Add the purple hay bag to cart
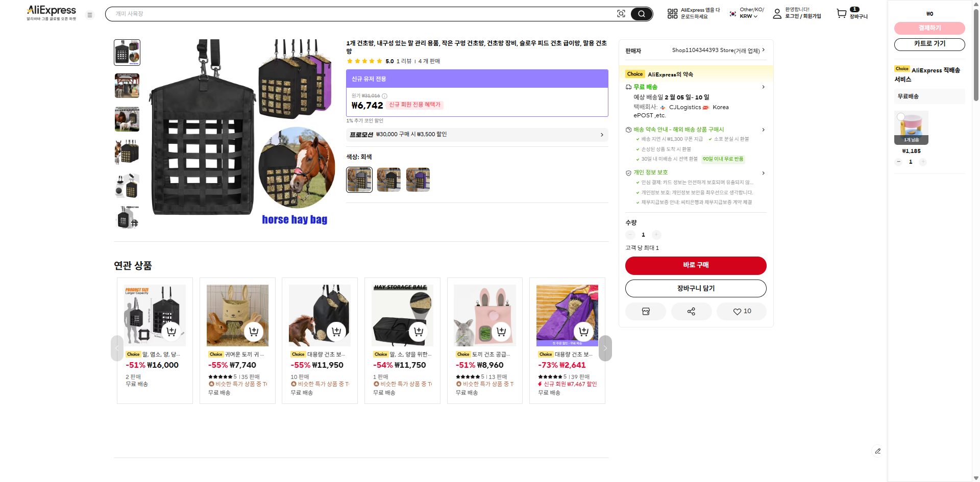 pyautogui.click(x=583, y=332)
